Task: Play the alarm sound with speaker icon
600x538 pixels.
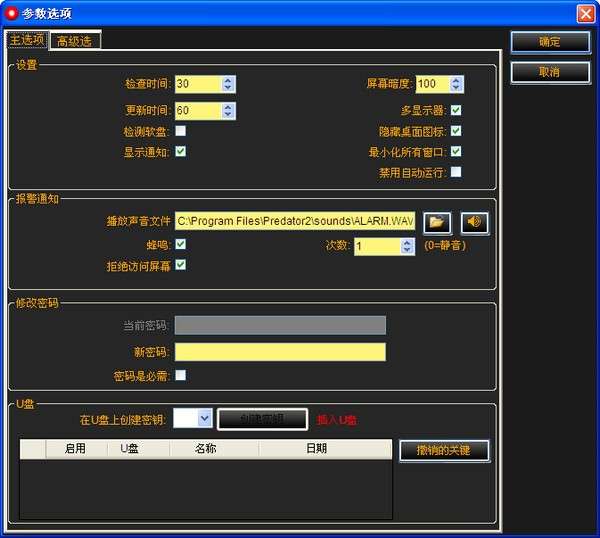Action: [474, 222]
